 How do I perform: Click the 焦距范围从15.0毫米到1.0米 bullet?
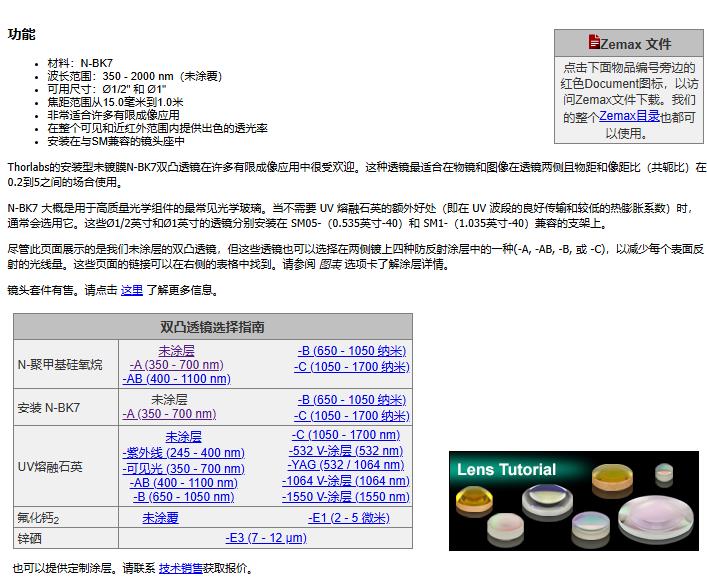coord(115,102)
